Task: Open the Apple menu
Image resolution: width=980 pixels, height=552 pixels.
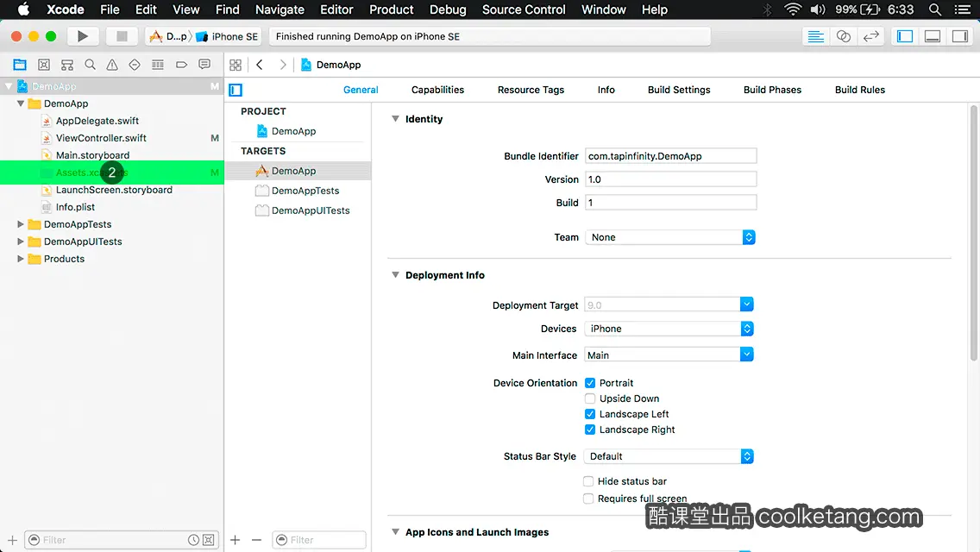Action: [23, 9]
